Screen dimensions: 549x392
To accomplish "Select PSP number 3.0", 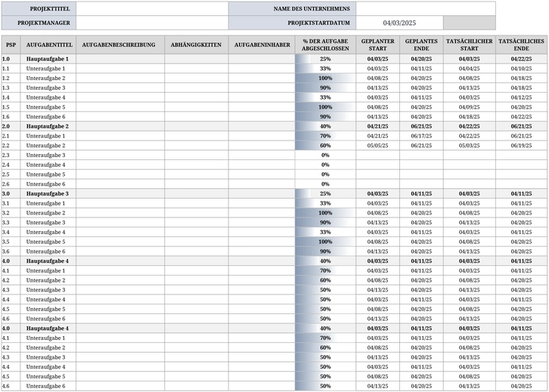I will [x=11, y=193].
